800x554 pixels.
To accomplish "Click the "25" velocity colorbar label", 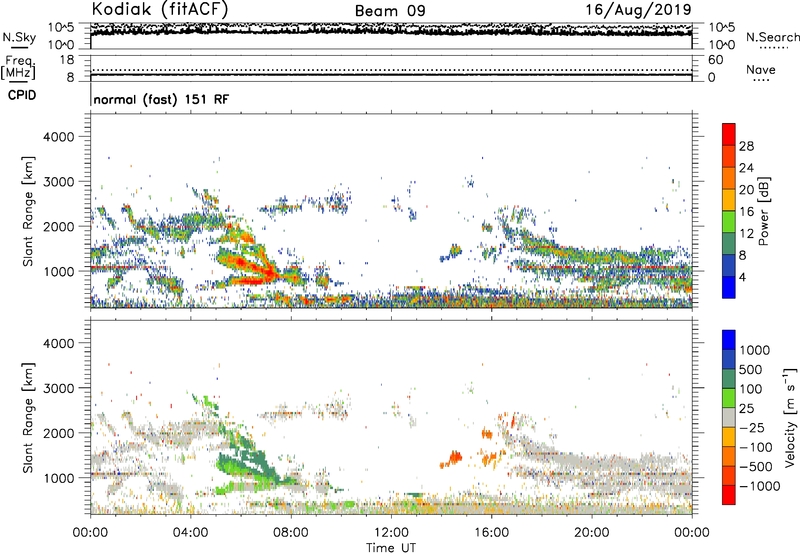I will coord(746,409).
